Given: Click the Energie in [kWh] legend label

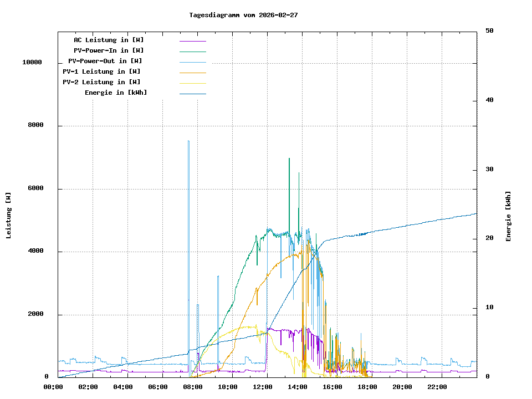Looking at the screenshot, I should (116, 93).
